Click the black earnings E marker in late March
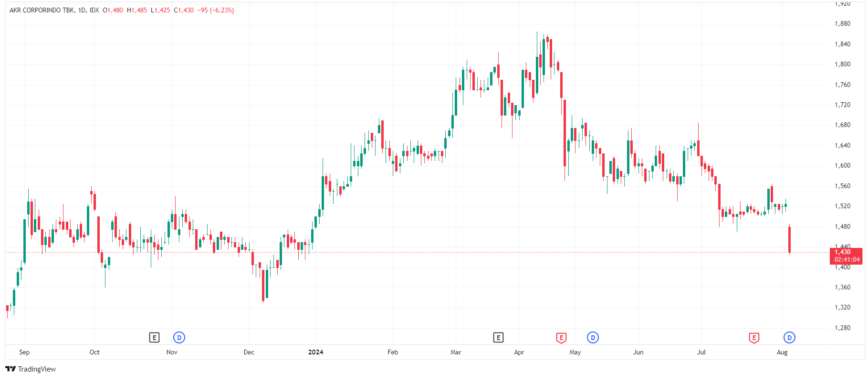The height and width of the screenshot is (374, 868). coord(498,338)
